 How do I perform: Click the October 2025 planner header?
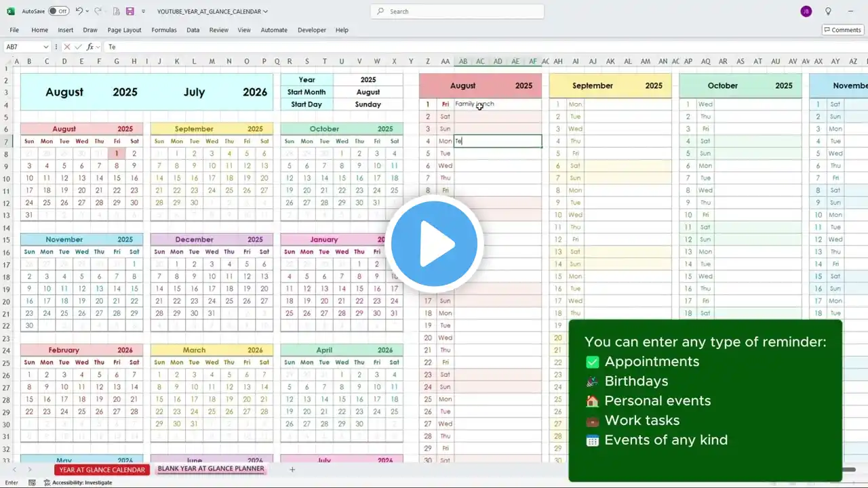point(740,85)
